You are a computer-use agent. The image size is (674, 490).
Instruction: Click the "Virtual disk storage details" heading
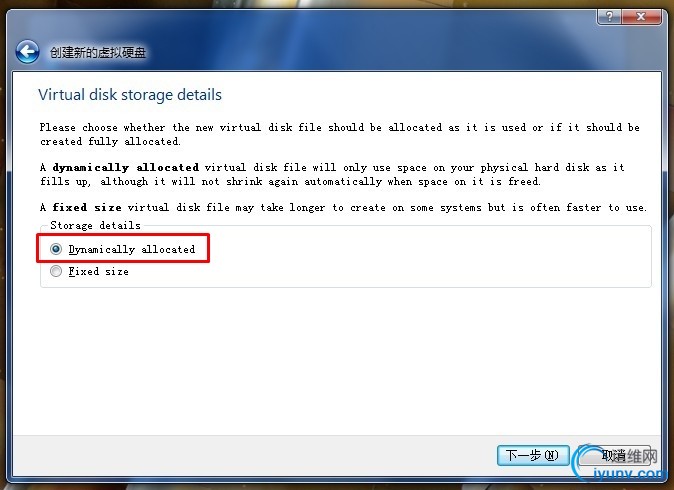click(x=130, y=95)
